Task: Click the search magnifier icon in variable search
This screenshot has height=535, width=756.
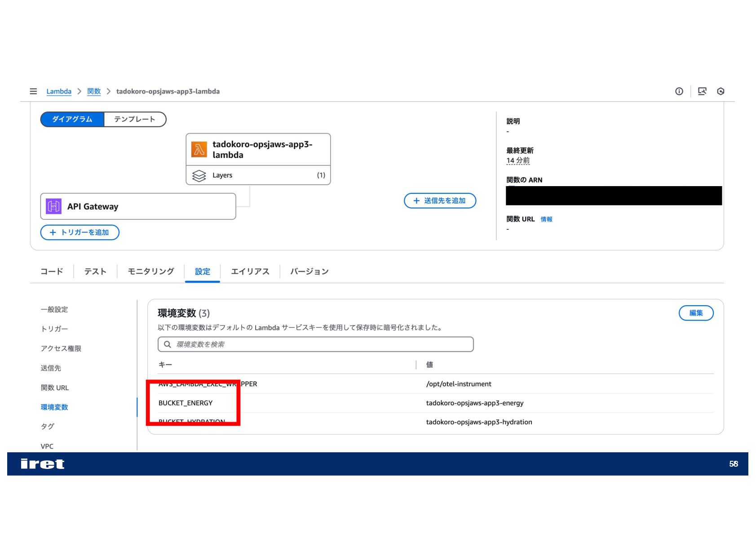Action: coord(168,344)
